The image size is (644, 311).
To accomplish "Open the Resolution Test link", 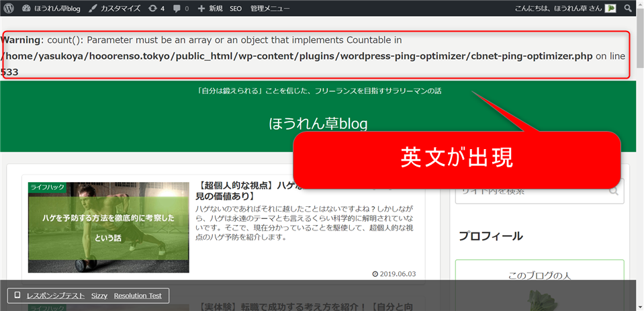I will point(138,296).
